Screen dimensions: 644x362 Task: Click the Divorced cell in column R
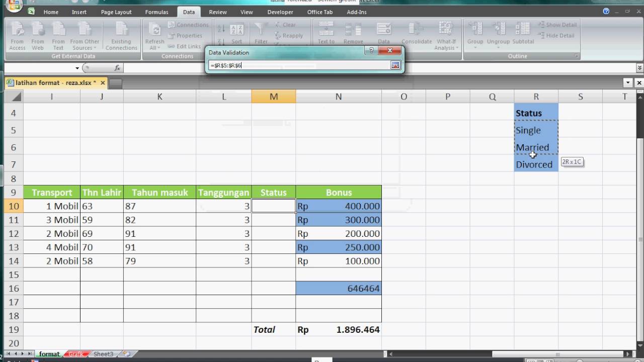(536, 164)
